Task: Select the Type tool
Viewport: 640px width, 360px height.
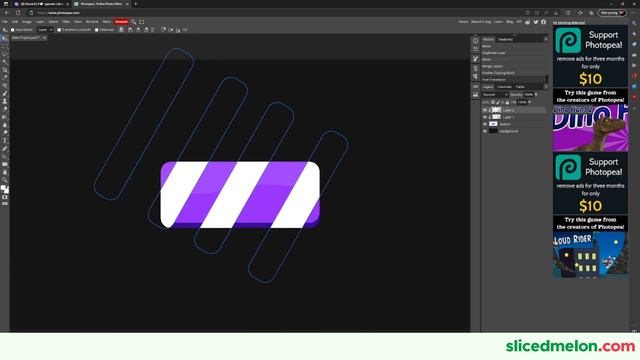Action: coord(4,140)
